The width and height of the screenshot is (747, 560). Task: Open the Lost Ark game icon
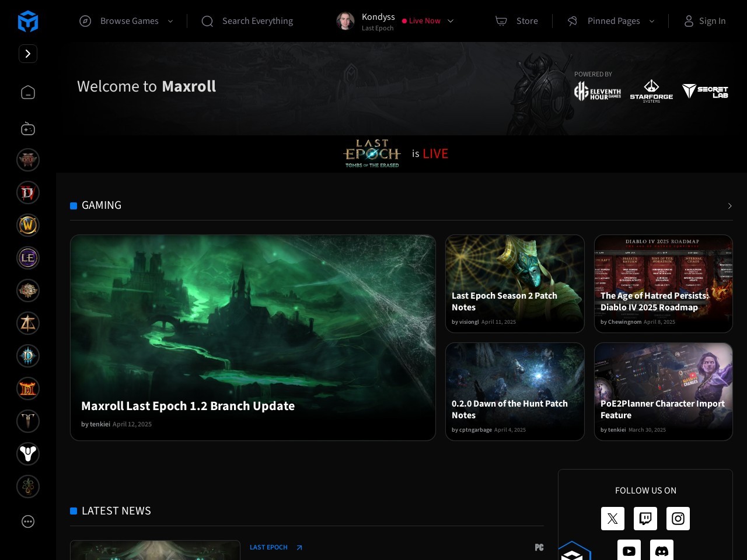[28, 323]
